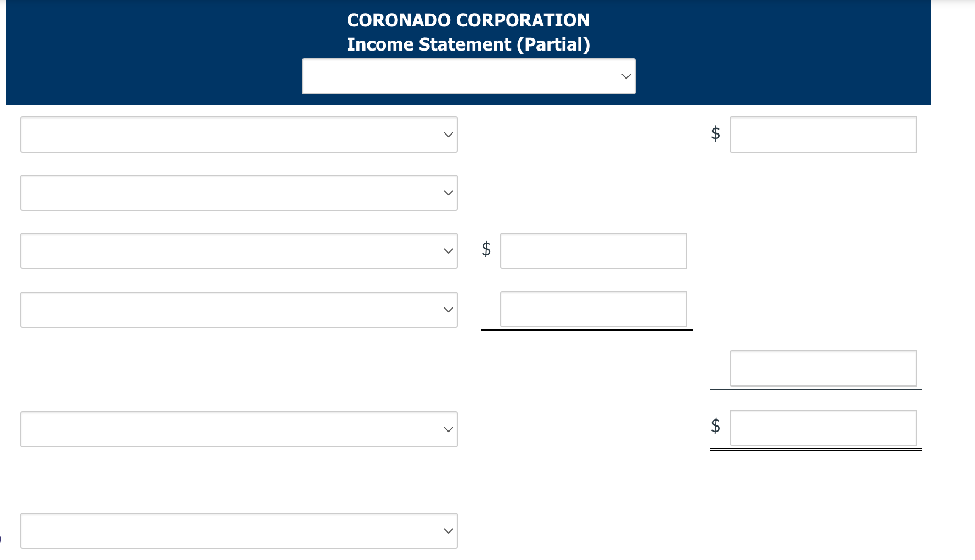Open the income statement period dropdown
Screen dimensions: 975x560
coord(468,76)
